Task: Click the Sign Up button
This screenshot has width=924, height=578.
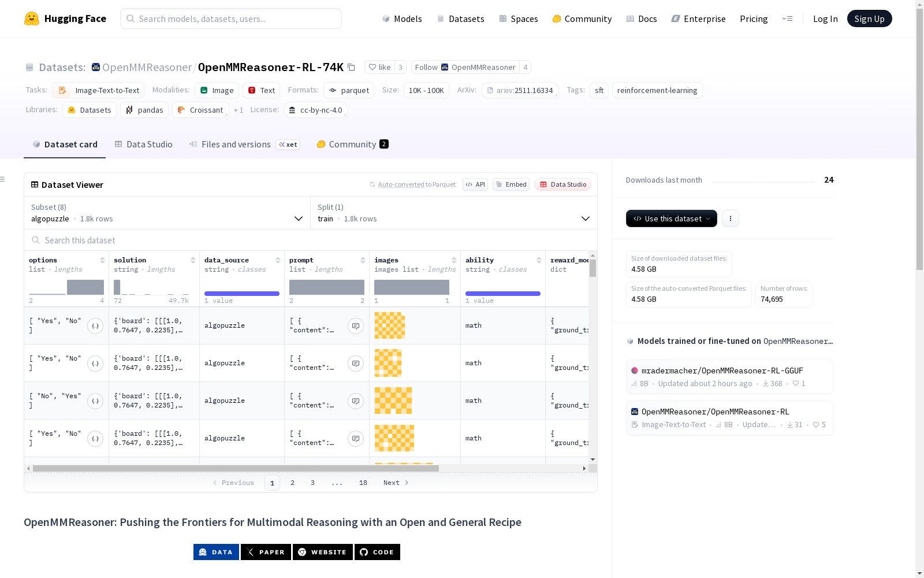Action: coord(869,18)
